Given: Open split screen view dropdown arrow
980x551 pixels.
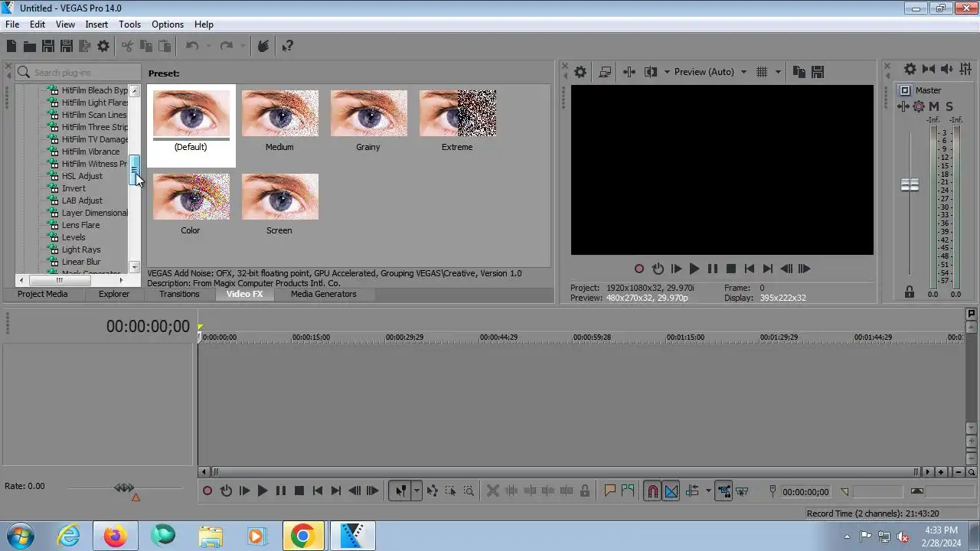Looking at the screenshot, I should pyautogui.click(x=667, y=72).
